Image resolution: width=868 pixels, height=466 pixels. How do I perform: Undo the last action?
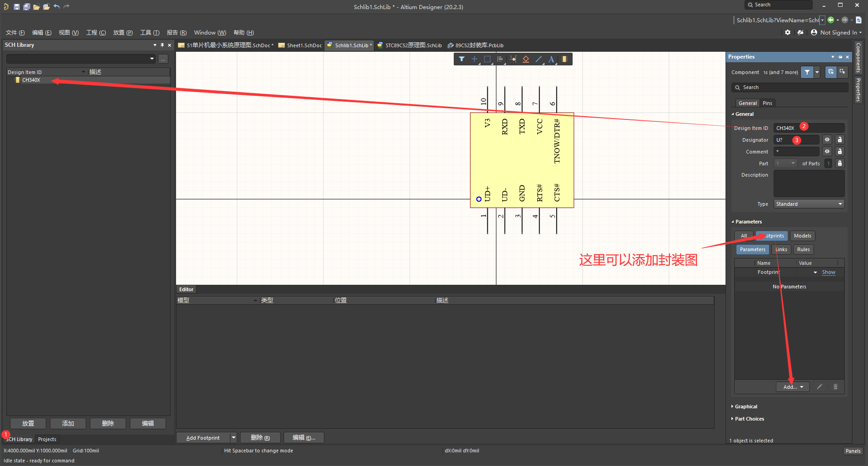click(57, 6)
